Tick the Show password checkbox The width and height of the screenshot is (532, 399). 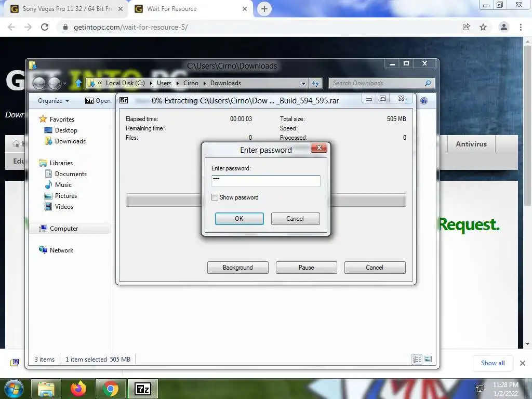[215, 197]
